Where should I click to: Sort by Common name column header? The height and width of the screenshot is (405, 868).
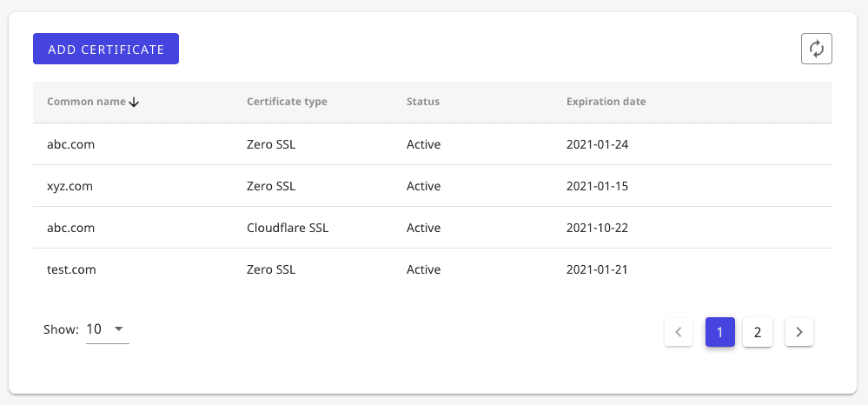coord(86,102)
